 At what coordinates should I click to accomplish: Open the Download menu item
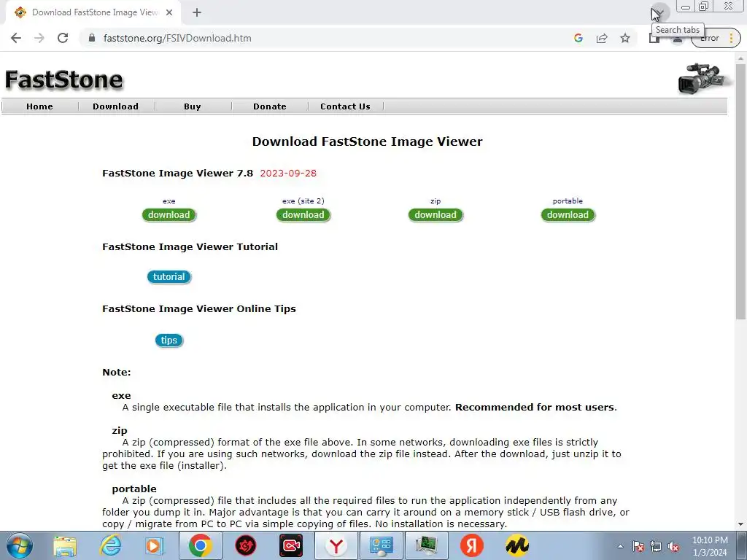[x=116, y=106]
